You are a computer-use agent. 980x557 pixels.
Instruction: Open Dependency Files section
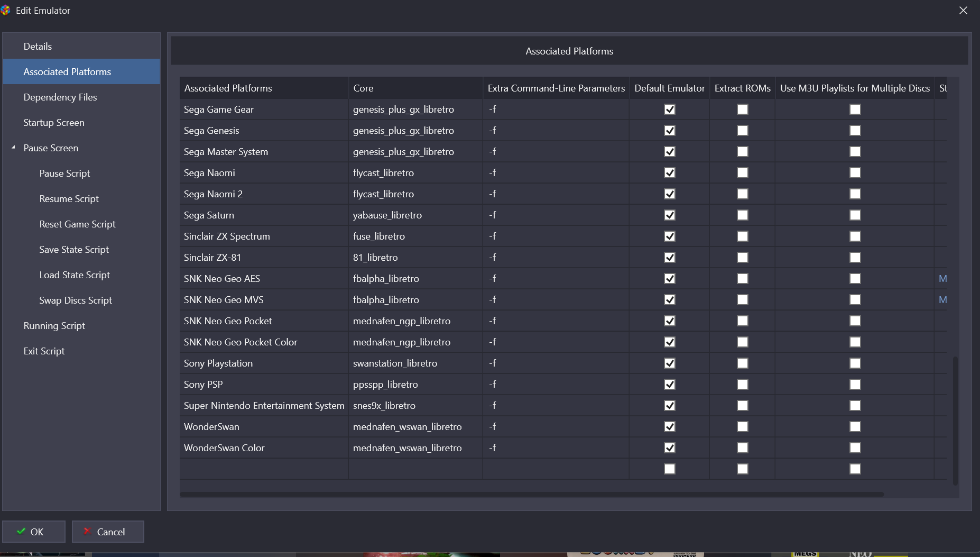pyautogui.click(x=81, y=97)
